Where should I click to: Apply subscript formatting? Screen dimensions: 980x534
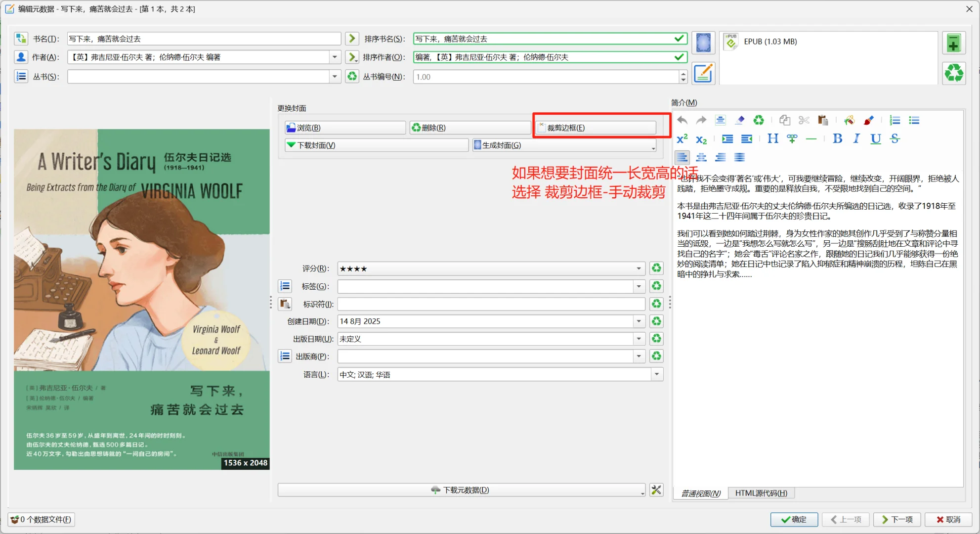701,139
